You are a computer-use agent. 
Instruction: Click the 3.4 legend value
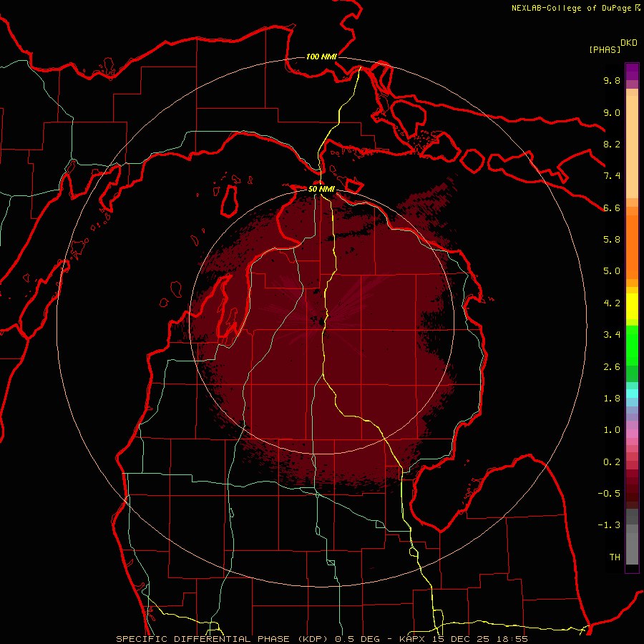[612, 335]
